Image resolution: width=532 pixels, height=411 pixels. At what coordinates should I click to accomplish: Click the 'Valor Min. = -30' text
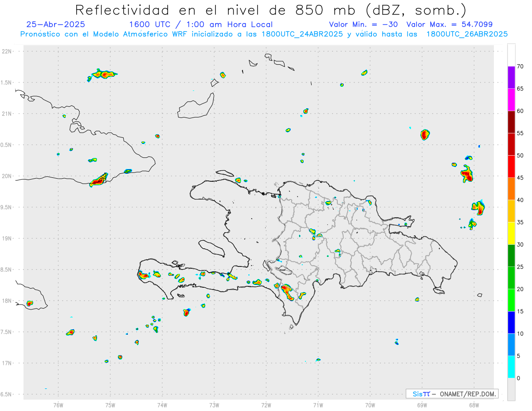tap(363, 25)
